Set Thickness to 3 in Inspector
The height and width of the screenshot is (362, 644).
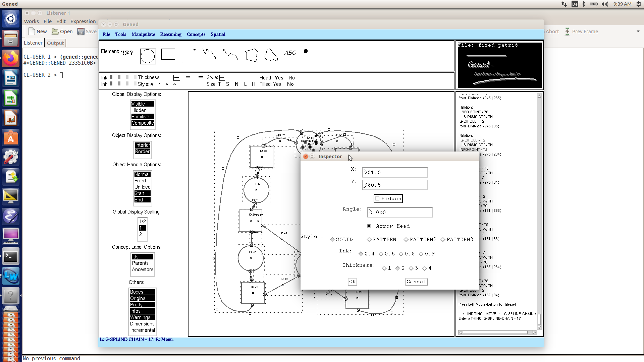[x=411, y=268]
